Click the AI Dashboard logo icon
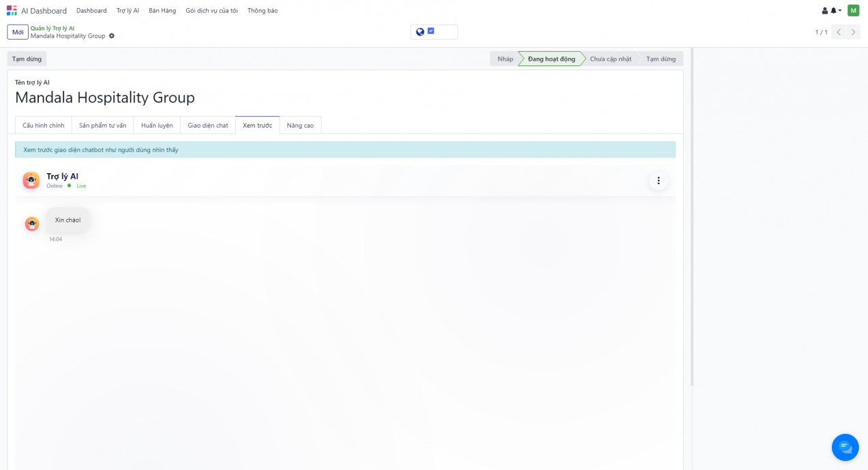The width and height of the screenshot is (868, 470). click(x=12, y=10)
